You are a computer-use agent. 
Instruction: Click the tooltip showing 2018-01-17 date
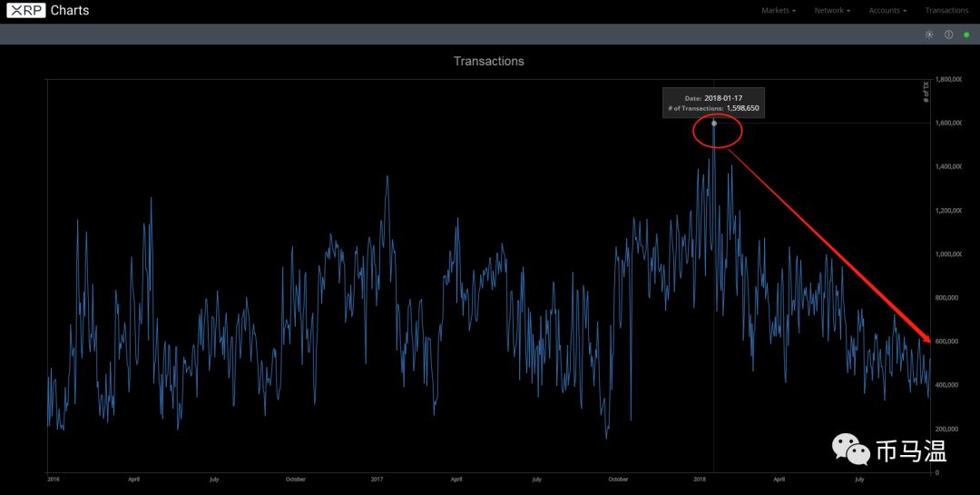[x=713, y=103]
